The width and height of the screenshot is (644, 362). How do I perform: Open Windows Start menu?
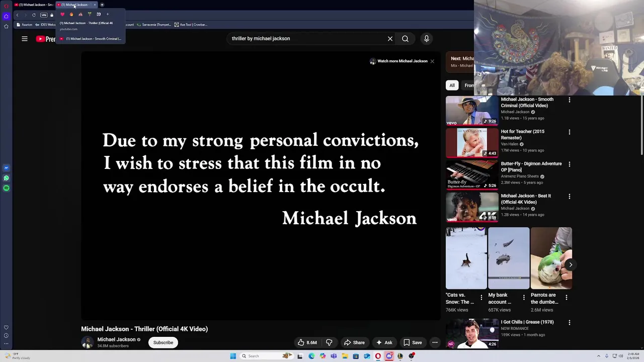point(233,356)
